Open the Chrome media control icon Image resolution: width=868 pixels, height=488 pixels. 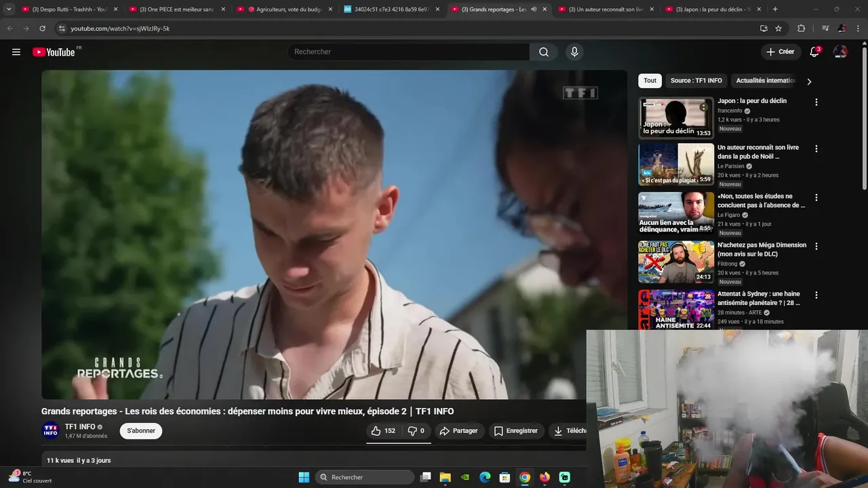(825, 28)
